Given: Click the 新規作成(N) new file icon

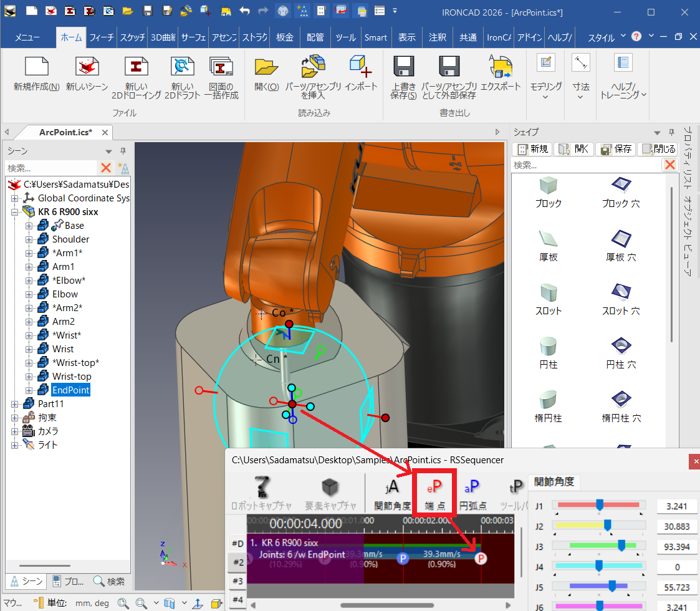Looking at the screenshot, I should point(36,67).
